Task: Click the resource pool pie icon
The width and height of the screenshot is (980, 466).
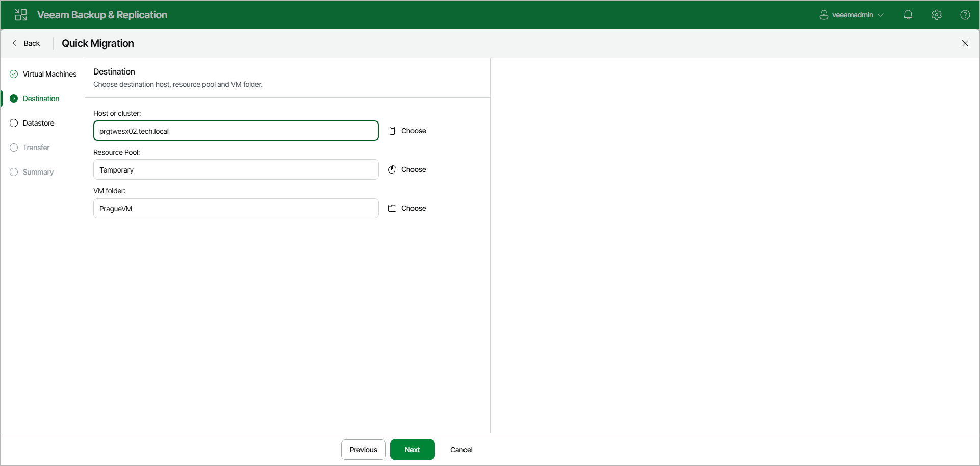Action: point(392,169)
